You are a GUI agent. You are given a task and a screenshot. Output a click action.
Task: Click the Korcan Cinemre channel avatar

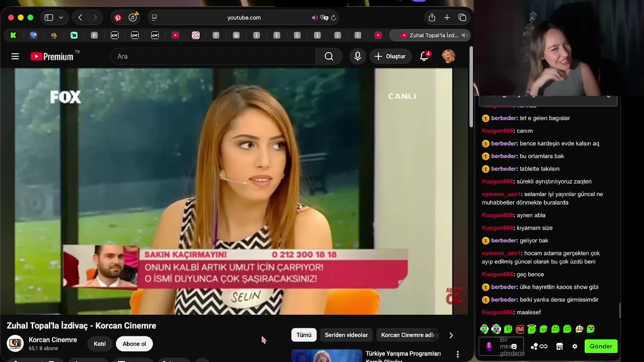(x=15, y=343)
